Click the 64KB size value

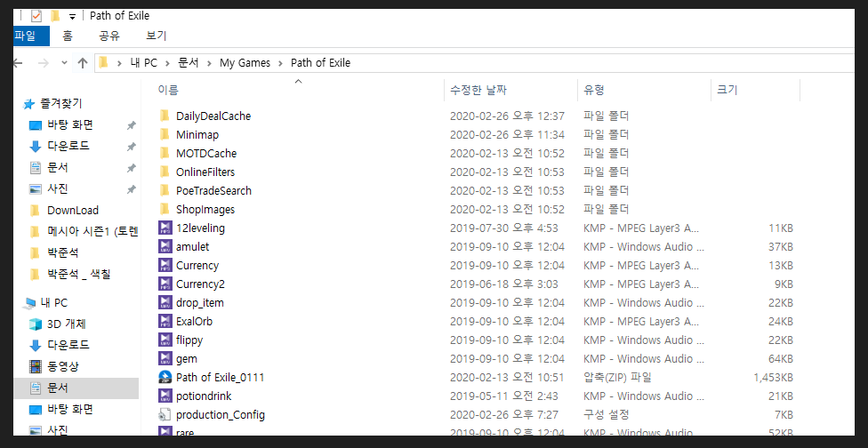[x=781, y=358]
